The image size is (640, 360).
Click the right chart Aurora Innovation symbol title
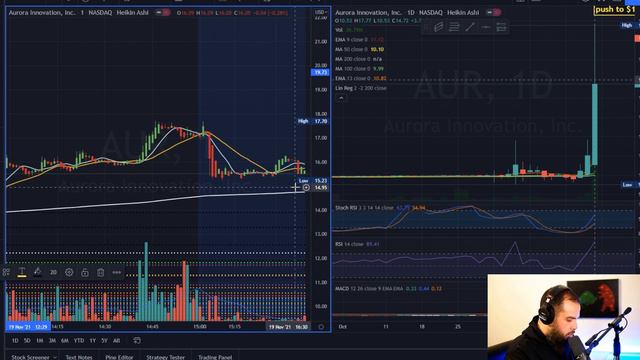[369, 13]
